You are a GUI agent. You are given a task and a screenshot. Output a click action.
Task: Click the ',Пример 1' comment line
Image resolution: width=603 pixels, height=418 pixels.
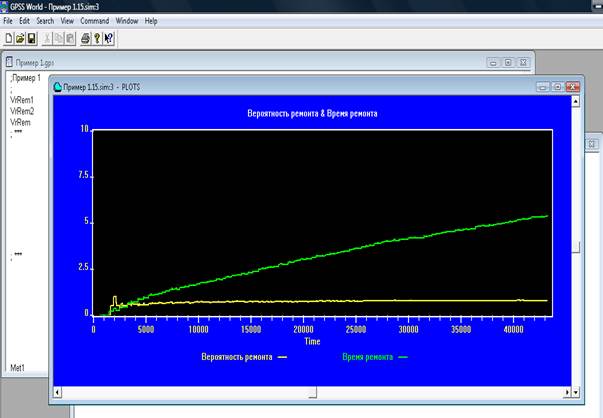tap(25, 78)
